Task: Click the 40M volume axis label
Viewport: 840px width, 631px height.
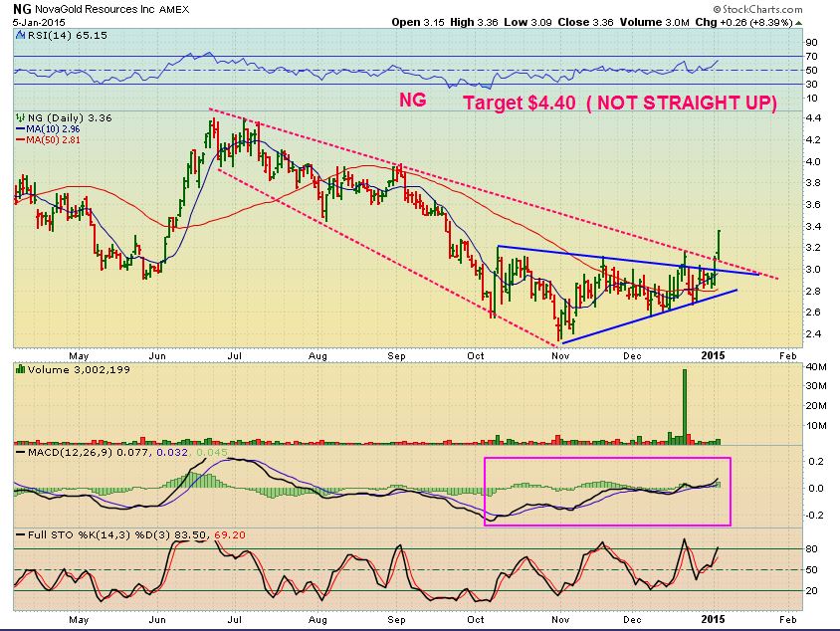Action: (x=815, y=367)
